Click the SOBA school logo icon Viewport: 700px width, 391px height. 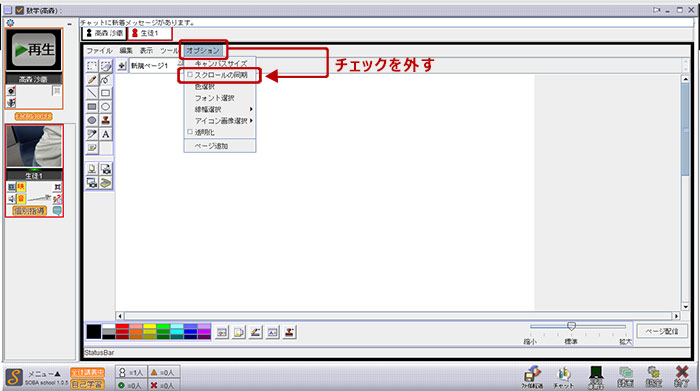(14, 377)
